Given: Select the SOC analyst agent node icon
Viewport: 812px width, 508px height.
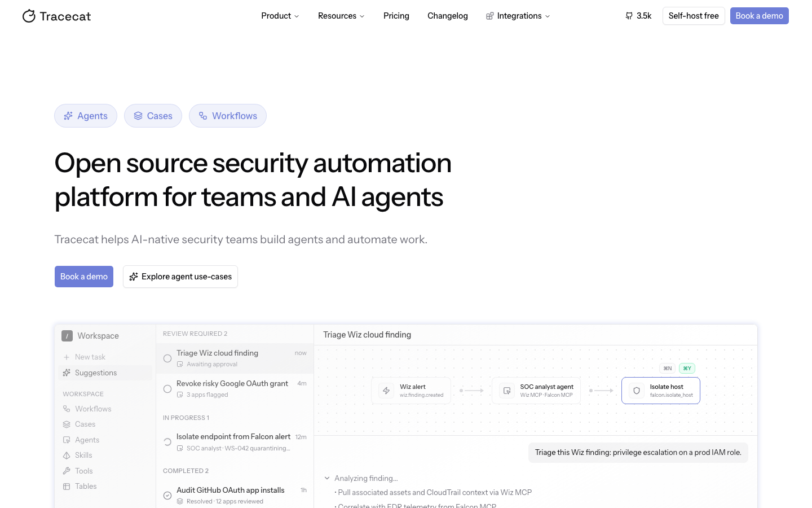Looking at the screenshot, I should (507, 391).
